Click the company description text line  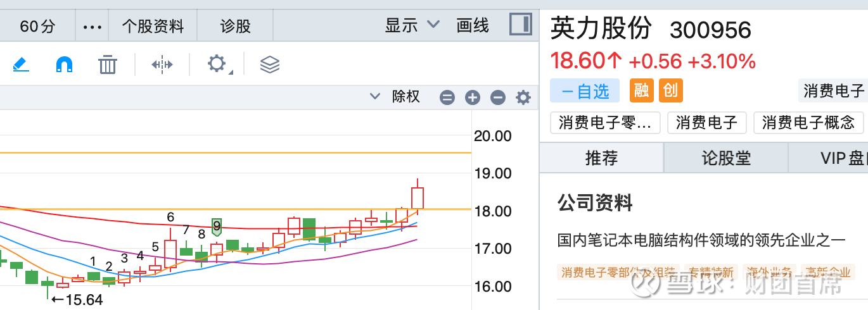[701, 240]
